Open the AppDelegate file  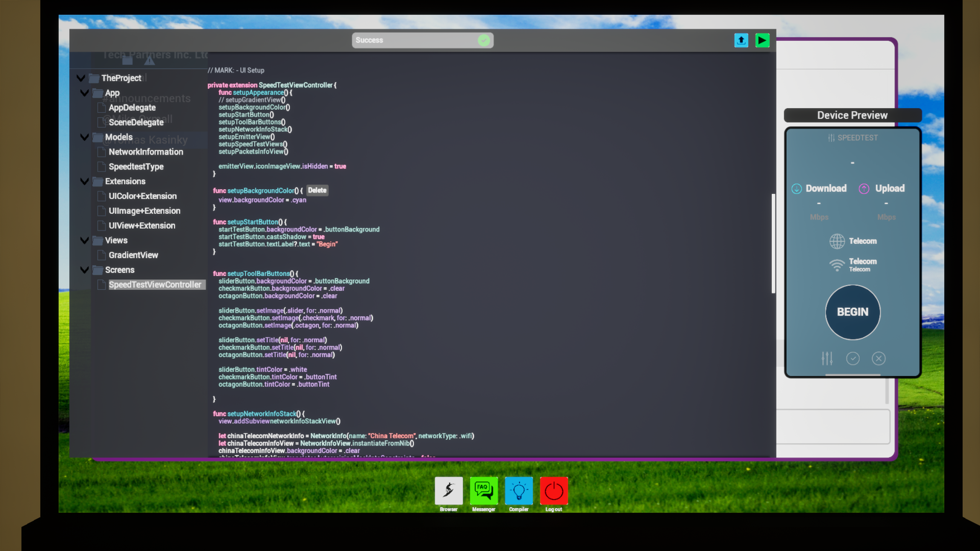[x=132, y=108]
